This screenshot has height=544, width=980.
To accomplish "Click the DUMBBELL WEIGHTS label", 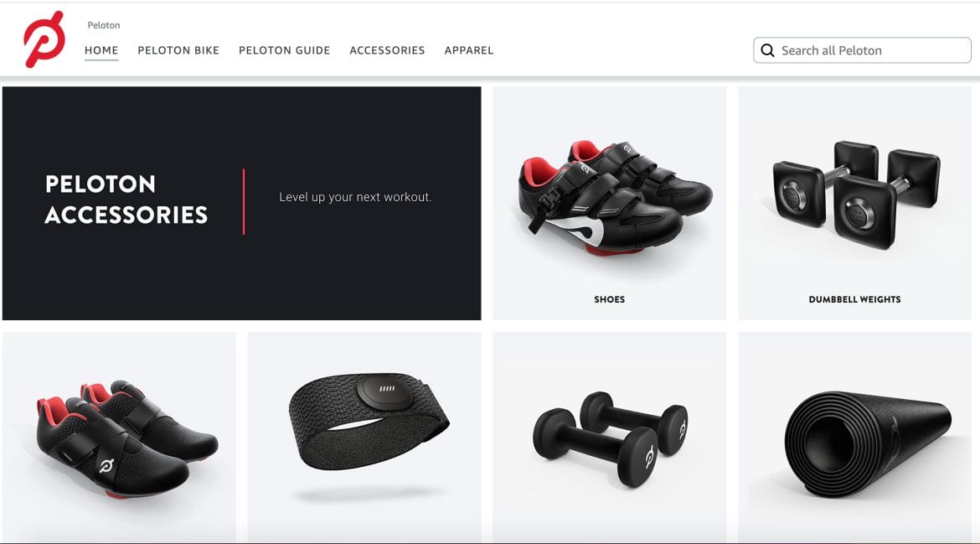I will [854, 299].
